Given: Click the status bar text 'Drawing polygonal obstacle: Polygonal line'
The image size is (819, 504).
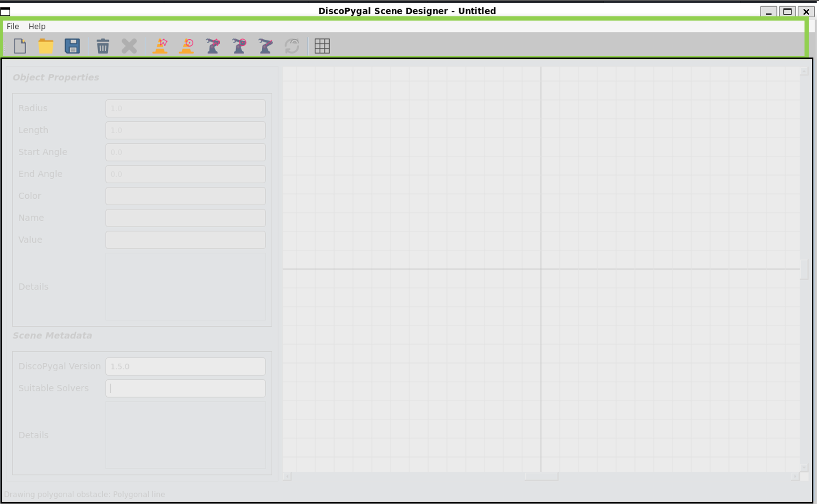Looking at the screenshot, I should click(x=85, y=494).
